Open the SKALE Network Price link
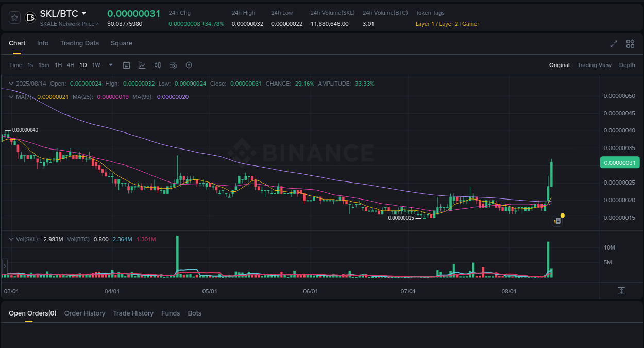Screen dimensions: 644x348 click(x=70, y=24)
